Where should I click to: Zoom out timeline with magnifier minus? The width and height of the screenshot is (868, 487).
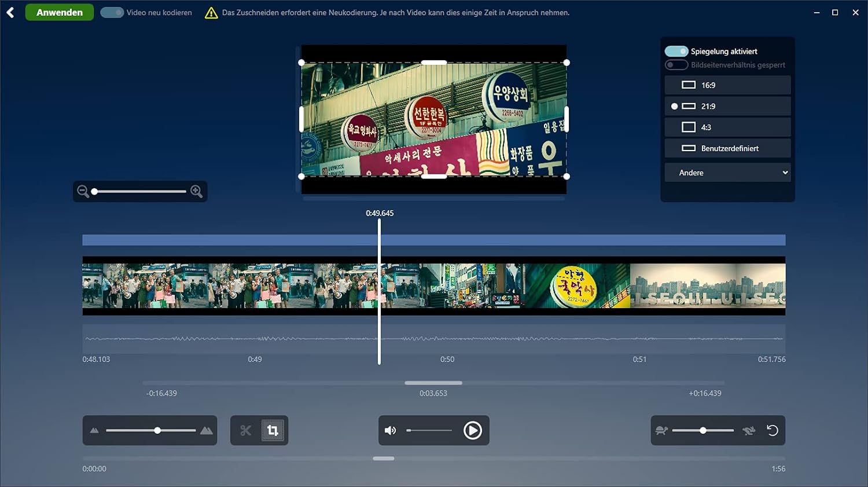83,192
